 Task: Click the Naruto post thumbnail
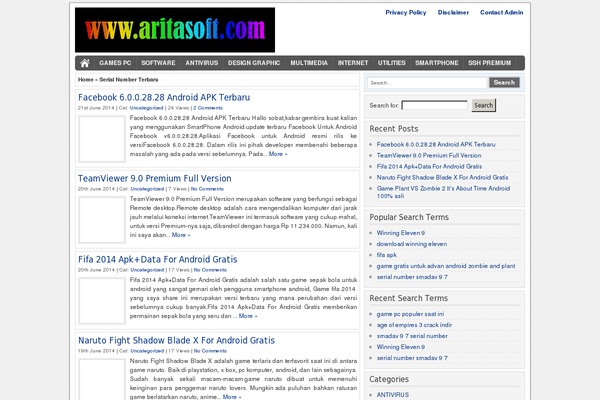tap(102, 379)
